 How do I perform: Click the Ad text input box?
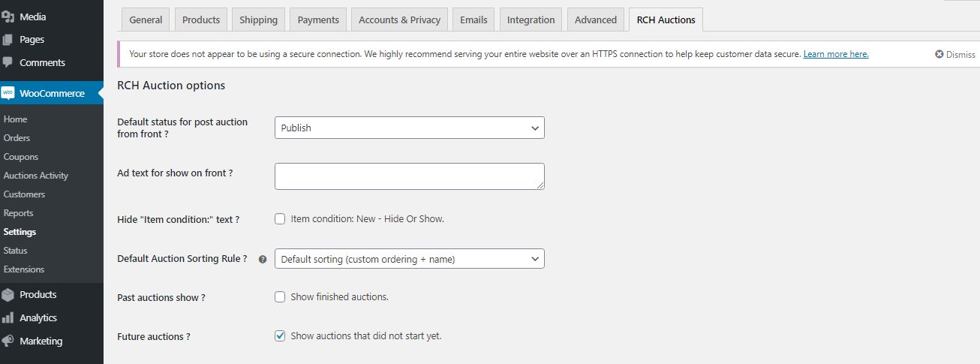point(409,176)
